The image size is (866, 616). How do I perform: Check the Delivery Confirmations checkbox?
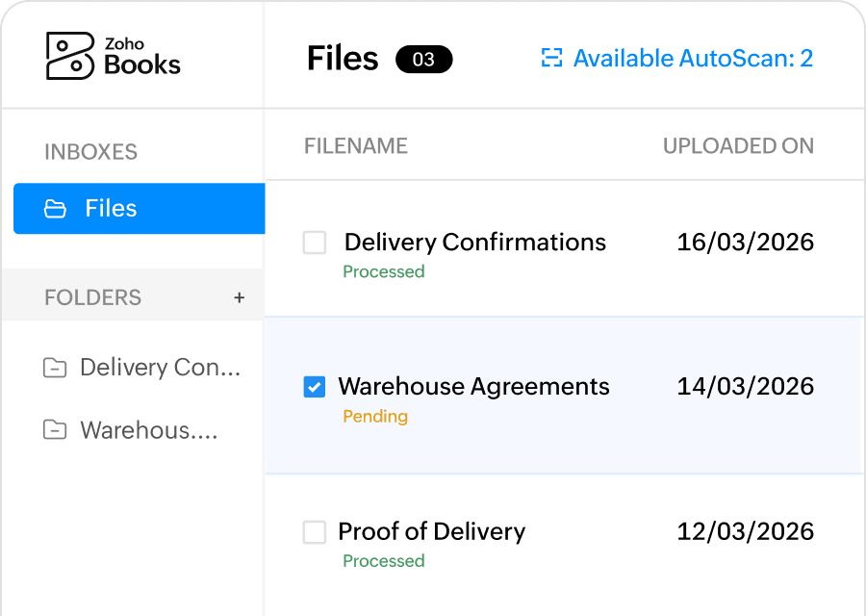(315, 243)
